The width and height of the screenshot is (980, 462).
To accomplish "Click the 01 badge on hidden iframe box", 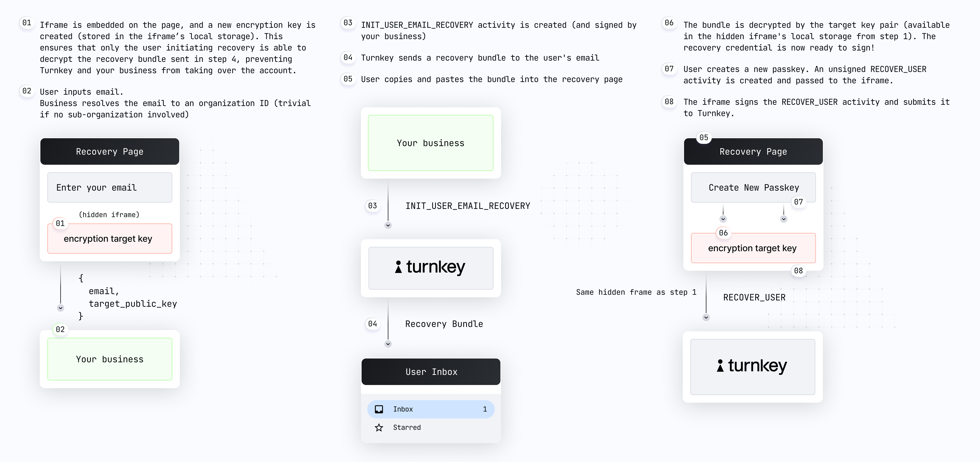I will coord(60,223).
